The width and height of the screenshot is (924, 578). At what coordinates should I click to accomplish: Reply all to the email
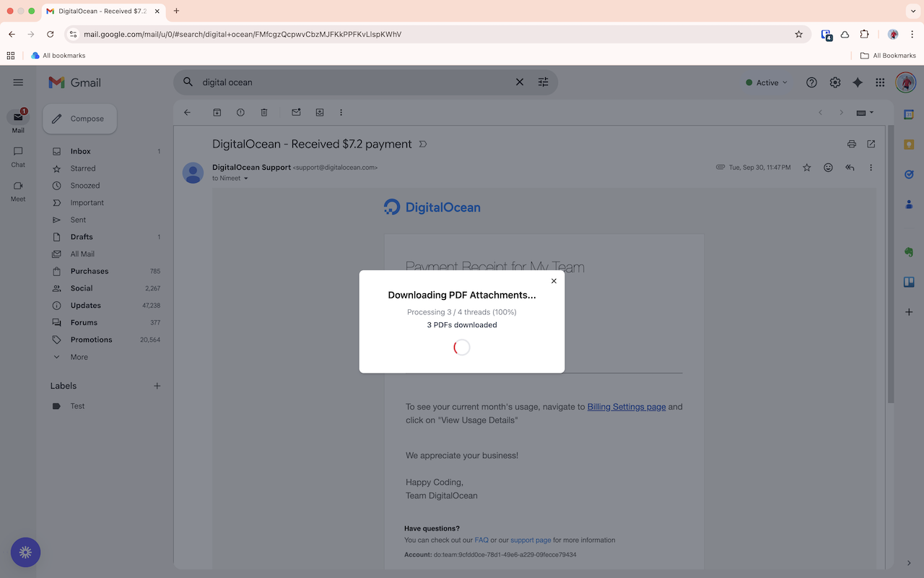point(850,168)
